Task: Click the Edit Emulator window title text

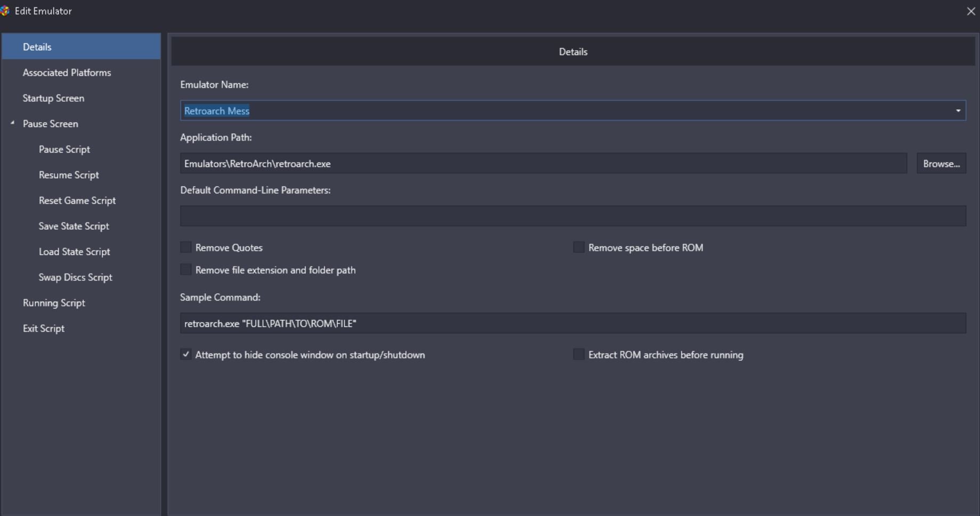Action: (x=43, y=11)
